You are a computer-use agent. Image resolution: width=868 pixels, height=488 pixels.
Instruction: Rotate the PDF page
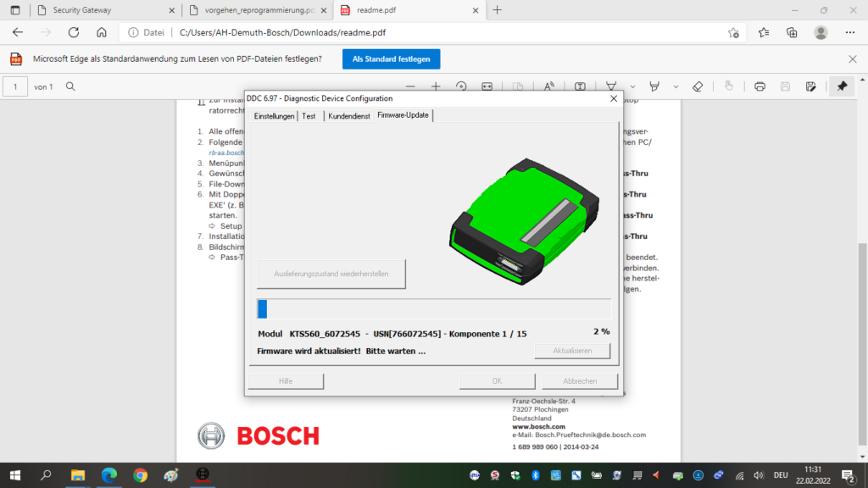(x=461, y=87)
